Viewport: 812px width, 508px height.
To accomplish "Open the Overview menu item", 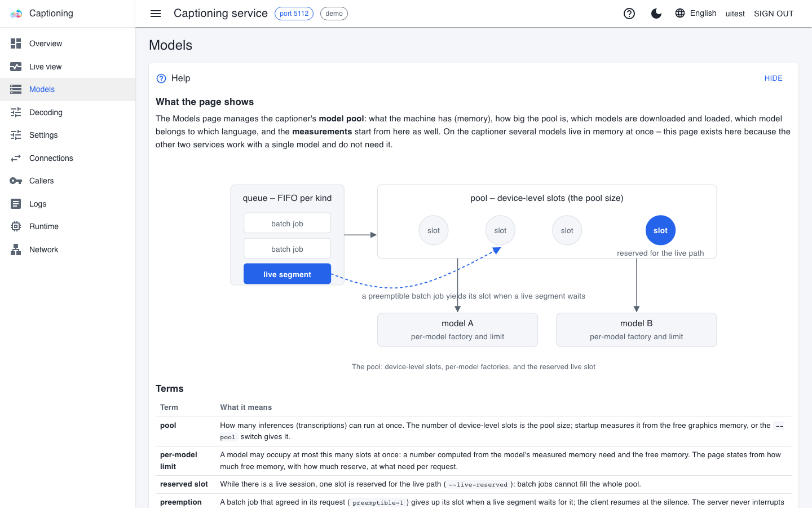I will click(x=68, y=43).
